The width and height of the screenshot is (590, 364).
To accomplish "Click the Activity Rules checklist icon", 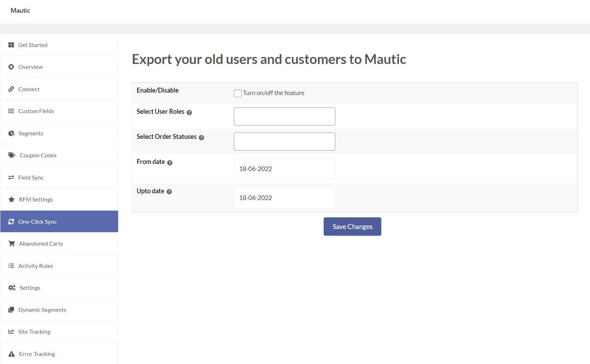I will click(x=11, y=266).
